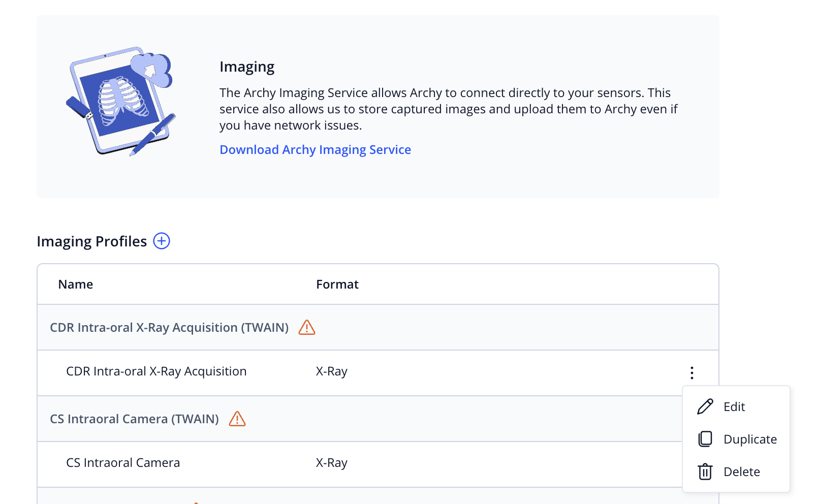Click the Imaging Profiles heading
This screenshot has height=504, width=817.
pos(92,241)
